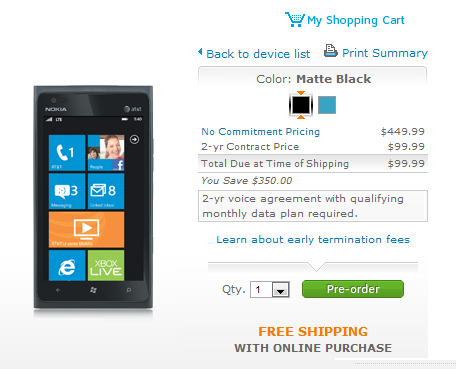Open the shopping cart icon
This screenshot has height=369, width=456.
(x=295, y=19)
